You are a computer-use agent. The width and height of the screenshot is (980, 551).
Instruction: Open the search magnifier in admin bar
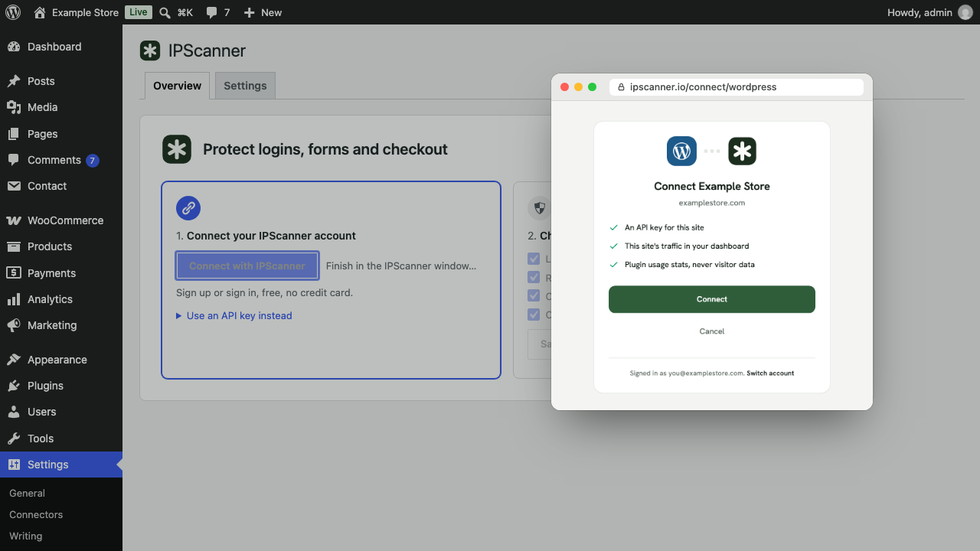165,12
